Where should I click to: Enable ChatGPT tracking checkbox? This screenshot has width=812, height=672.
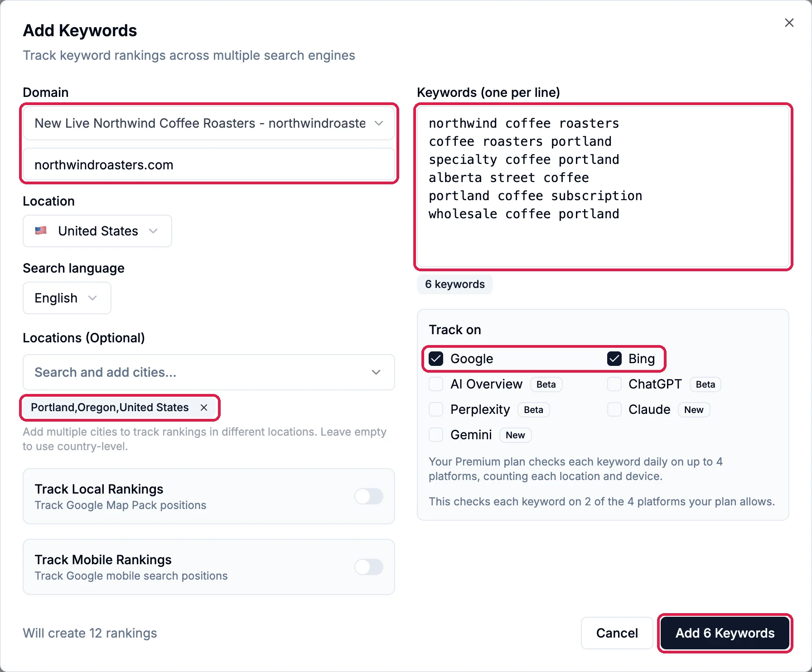tap(614, 384)
